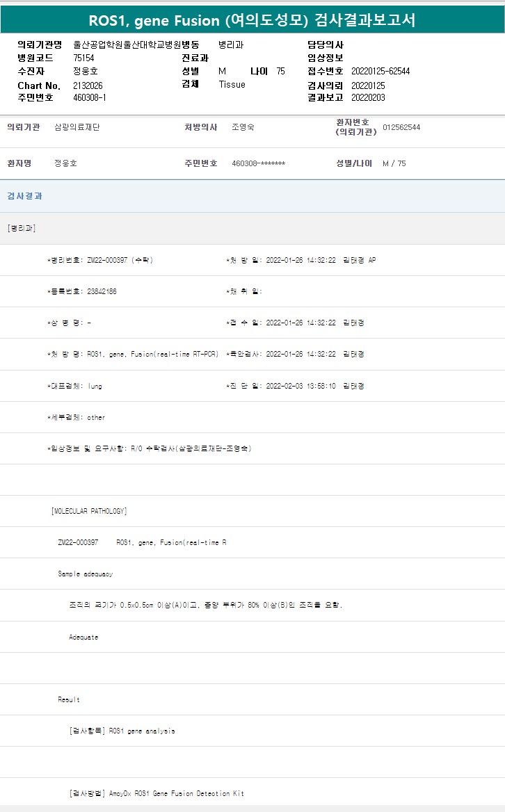The height and width of the screenshot is (812, 505).
Task: Select the age value 75 beside 나이
Action: click(x=280, y=72)
